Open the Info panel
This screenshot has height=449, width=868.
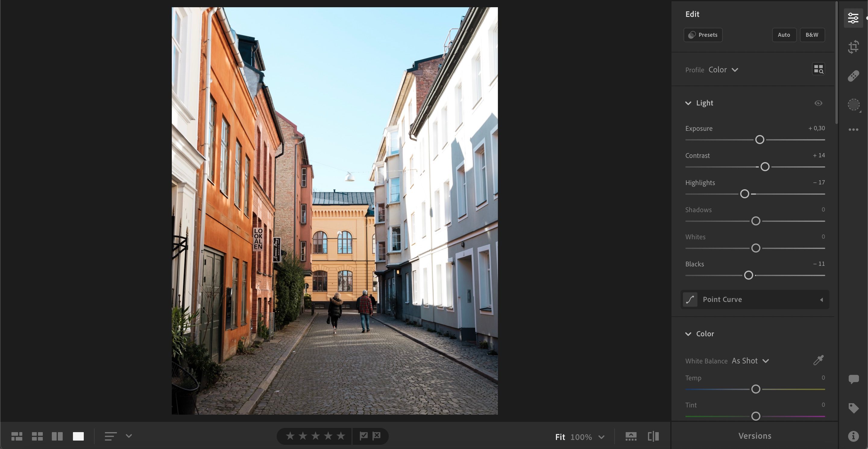point(853,435)
